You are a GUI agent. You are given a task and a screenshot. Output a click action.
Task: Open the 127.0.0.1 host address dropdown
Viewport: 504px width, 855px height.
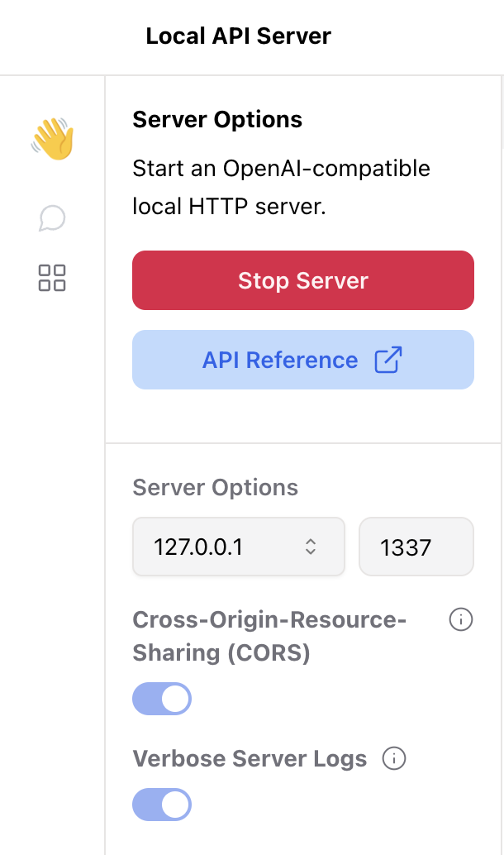238,547
